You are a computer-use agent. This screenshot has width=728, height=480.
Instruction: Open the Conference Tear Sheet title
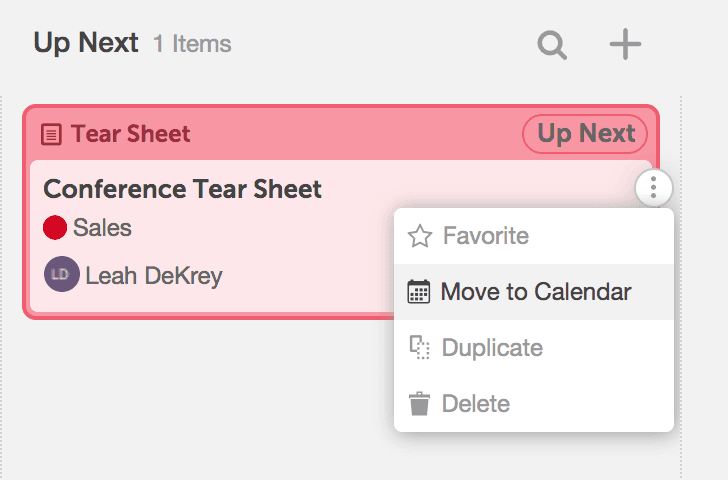coord(182,189)
